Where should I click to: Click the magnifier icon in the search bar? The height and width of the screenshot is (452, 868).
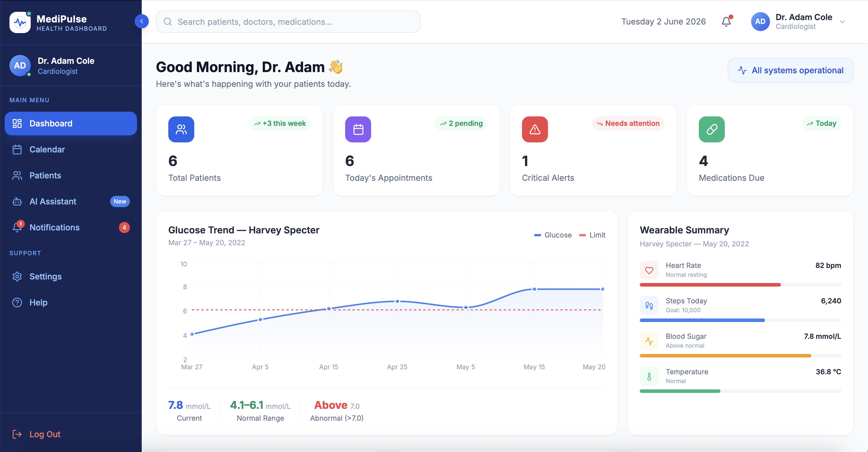168,22
